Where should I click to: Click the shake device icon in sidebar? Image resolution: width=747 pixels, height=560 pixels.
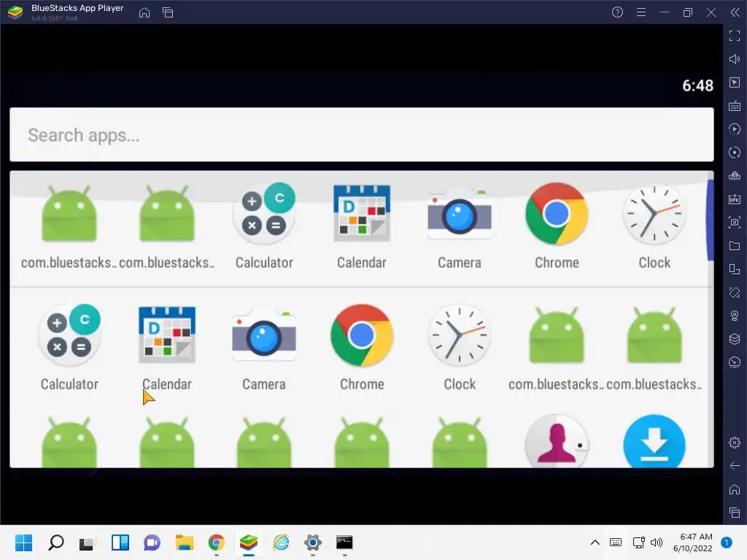click(735, 292)
